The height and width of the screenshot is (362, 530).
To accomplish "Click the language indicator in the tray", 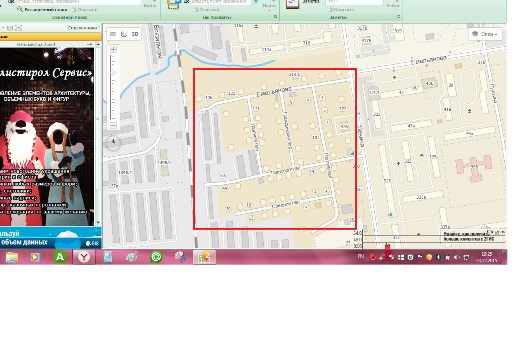I will click(361, 257).
